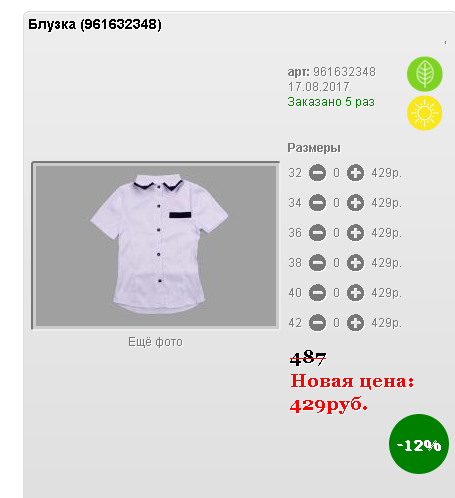Click the 'Заказано 5 раз' text
The image size is (455, 498).
[331, 102]
